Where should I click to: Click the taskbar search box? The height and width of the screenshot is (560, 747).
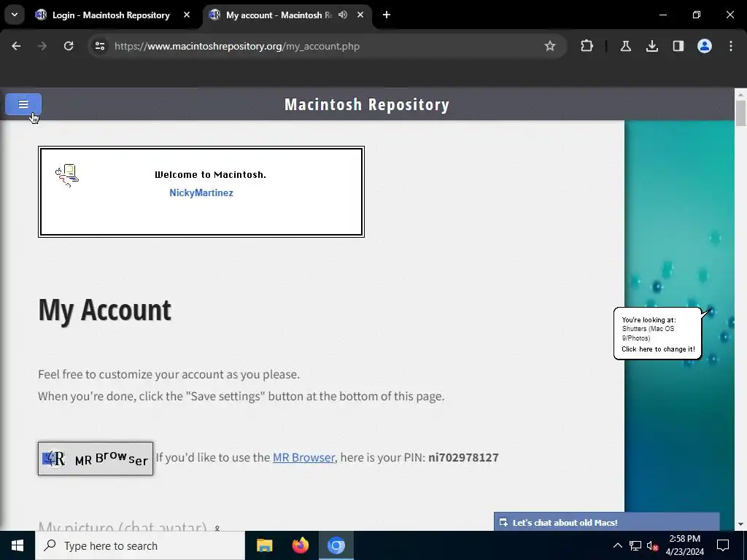140,545
